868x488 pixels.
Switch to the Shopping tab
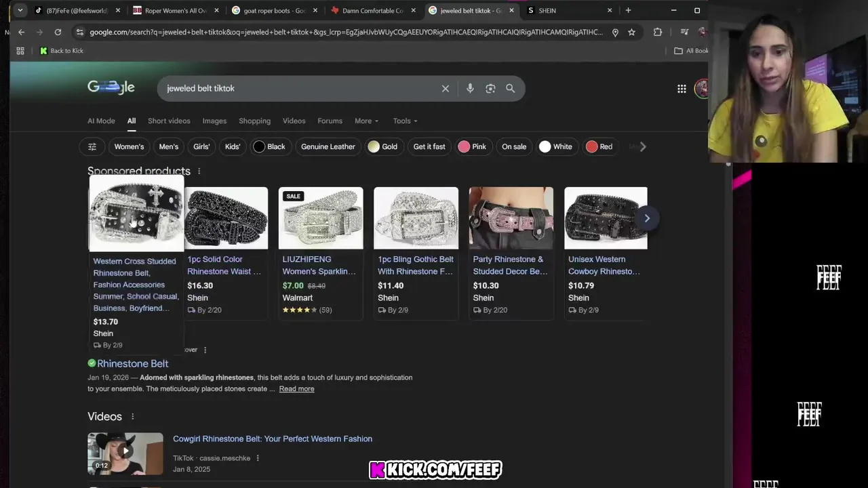[x=254, y=121]
